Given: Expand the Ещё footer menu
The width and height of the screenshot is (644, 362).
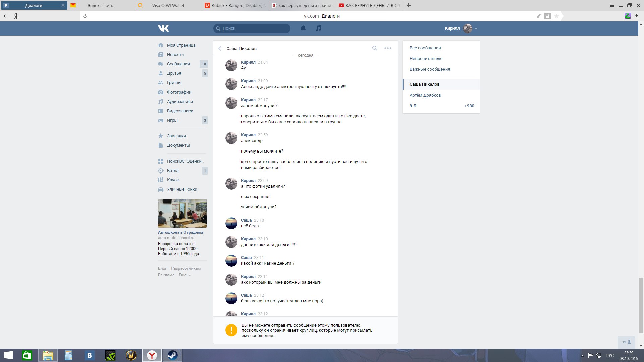Looking at the screenshot, I should click(185, 275).
